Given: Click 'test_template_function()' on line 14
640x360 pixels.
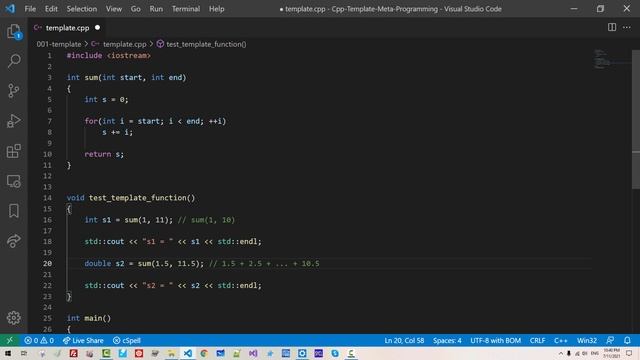Looking at the screenshot, I should 142,198.
